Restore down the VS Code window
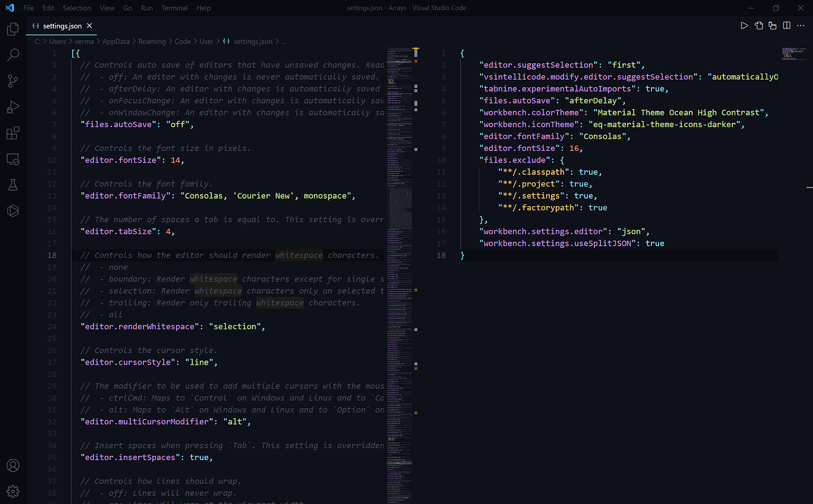 click(776, 8)
